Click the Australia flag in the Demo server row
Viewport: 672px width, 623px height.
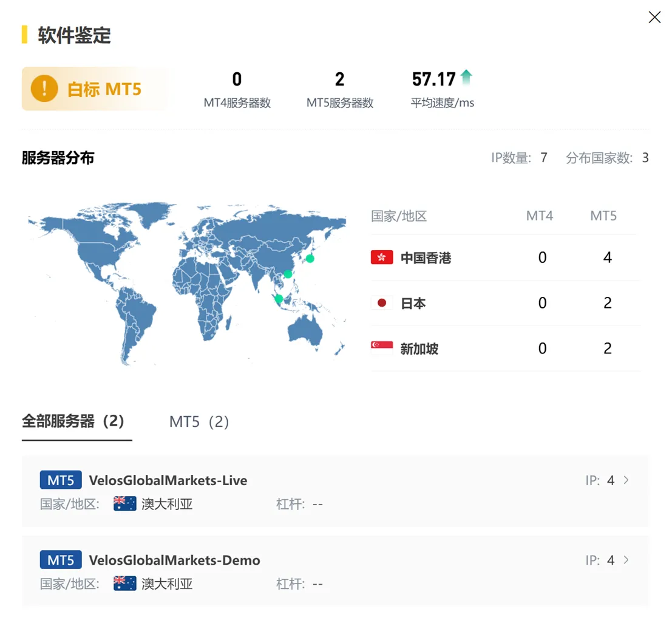124,583
